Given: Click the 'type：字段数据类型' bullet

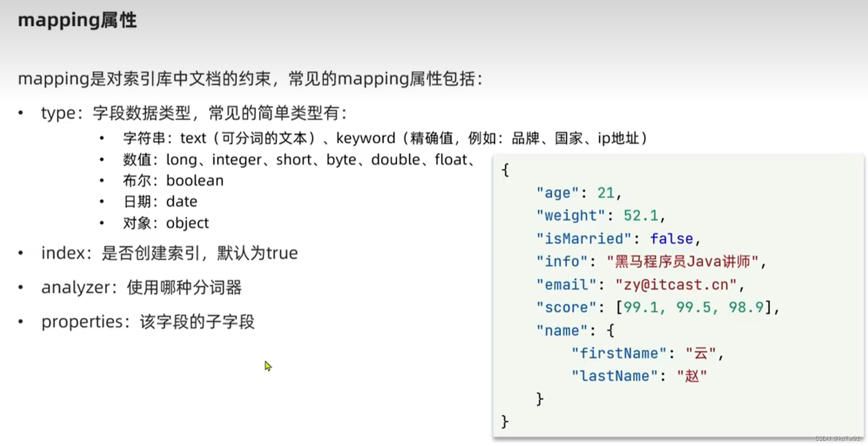Looking at the screenshot, I should (194, 113).
